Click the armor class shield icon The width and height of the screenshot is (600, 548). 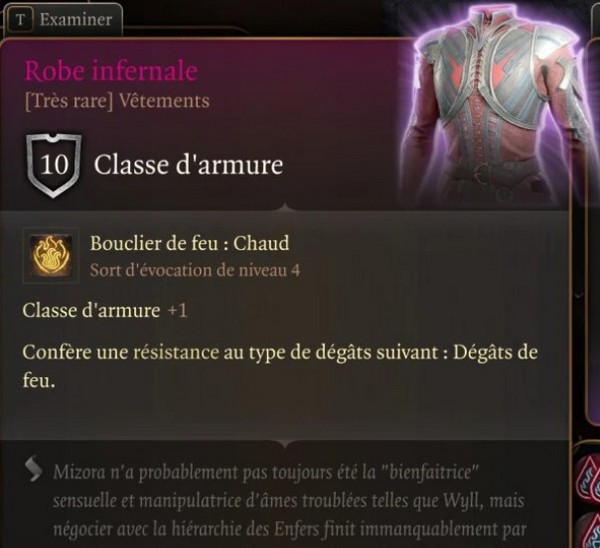click(54, 165)
